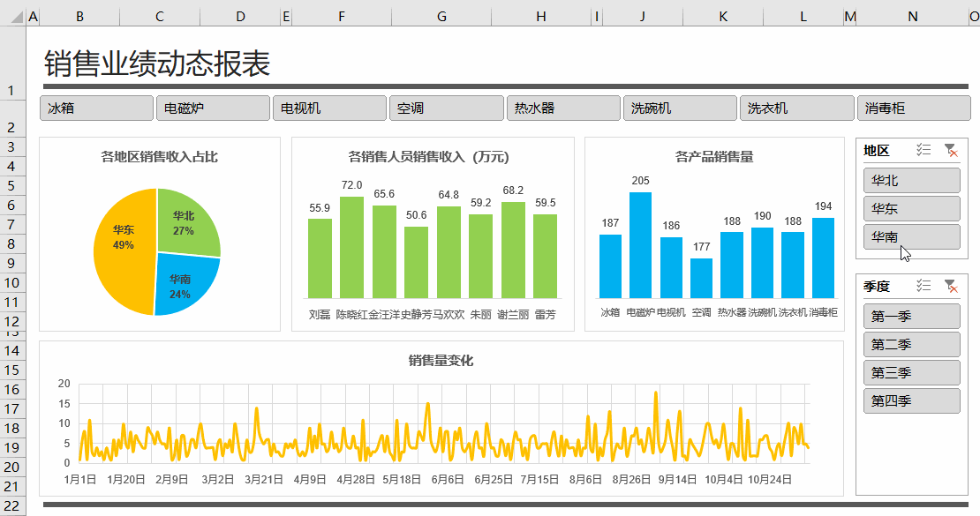The image size is (980, 516).
Task: Click the 销售业绩动态报表 title
Action: pos(157,64)
